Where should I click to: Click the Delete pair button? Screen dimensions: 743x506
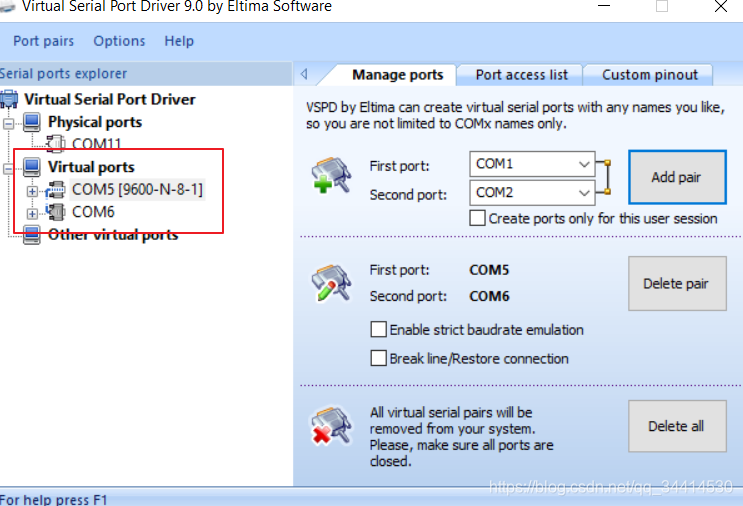[677, 283]
